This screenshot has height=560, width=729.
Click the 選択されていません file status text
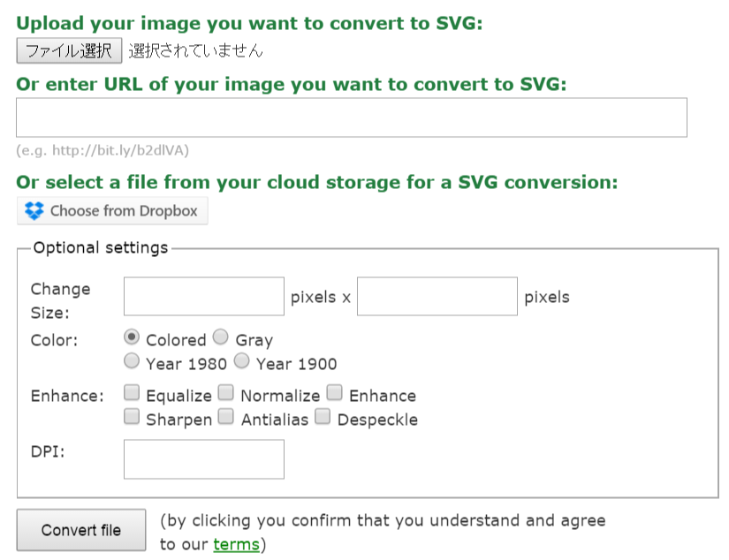[195, 51]
